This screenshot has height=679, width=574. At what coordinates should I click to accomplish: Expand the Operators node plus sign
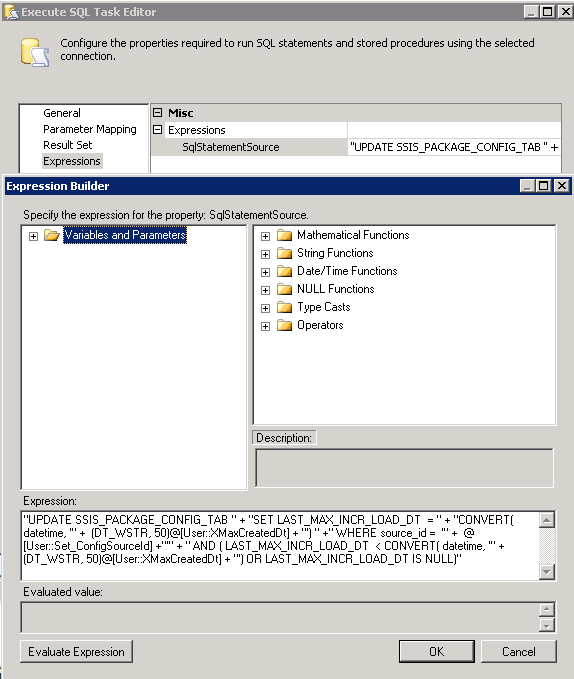(x=265, y=326)
